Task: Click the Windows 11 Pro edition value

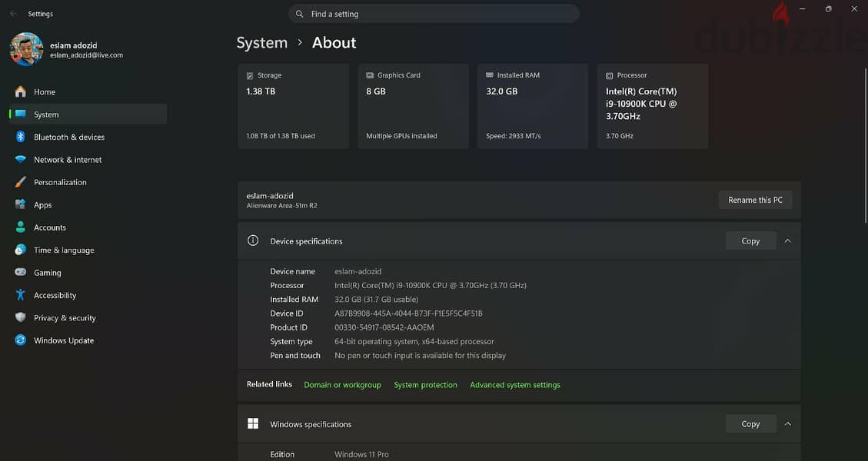Action: 361,454
